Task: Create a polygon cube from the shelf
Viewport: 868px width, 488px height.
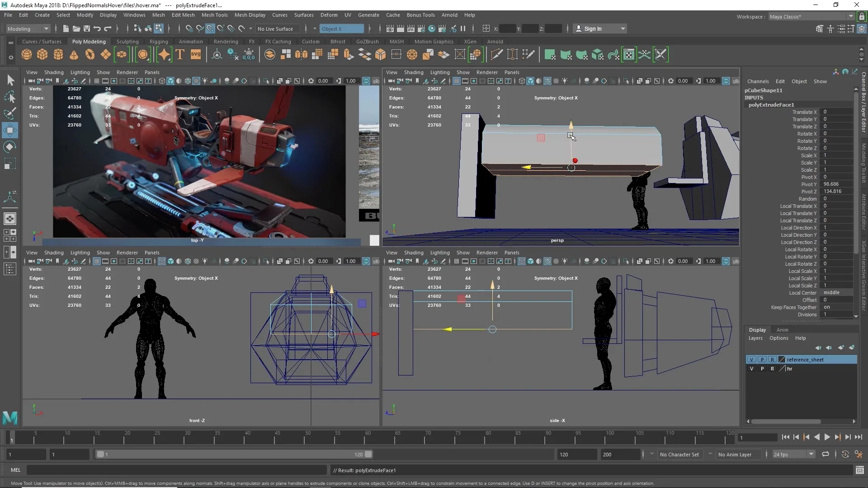Action: click(x=42, y=54)
